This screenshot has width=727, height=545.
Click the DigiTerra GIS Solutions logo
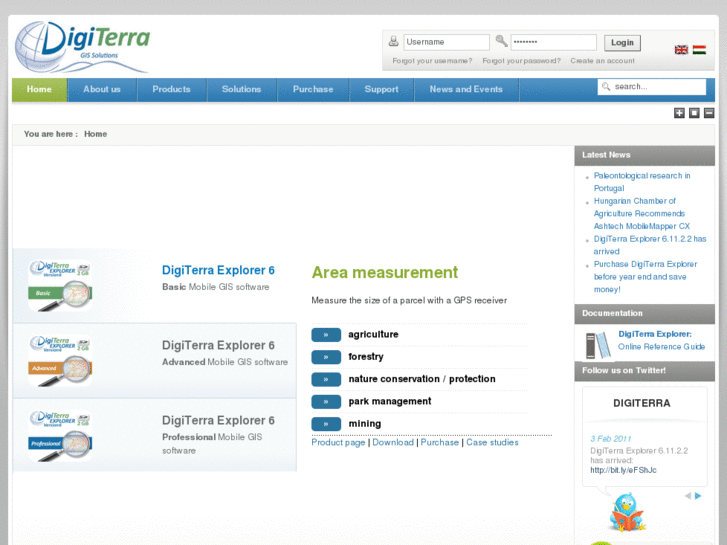pos(82,47)
